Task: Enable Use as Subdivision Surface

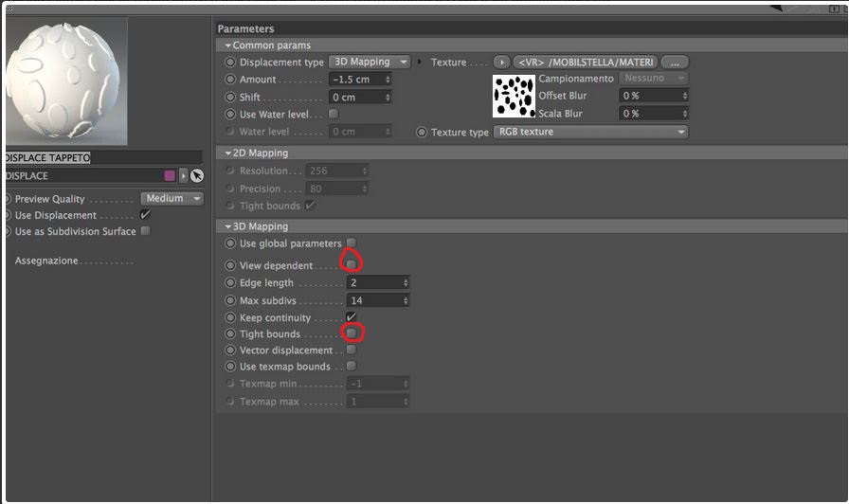Action: coord(145,230)
